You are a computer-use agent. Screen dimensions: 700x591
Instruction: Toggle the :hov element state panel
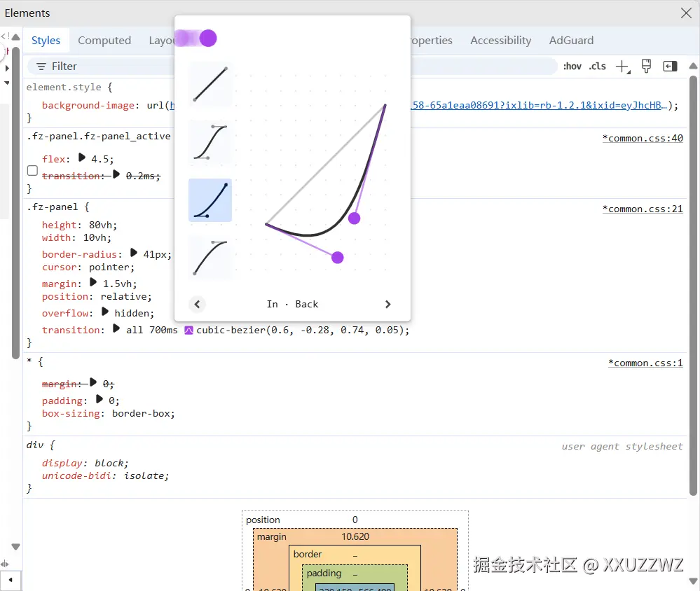click(572, 67)
